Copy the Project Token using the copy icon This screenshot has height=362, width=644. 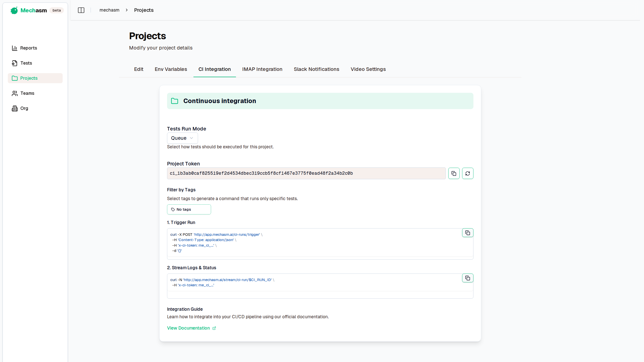pyautogui.click(x=454, y=173)
